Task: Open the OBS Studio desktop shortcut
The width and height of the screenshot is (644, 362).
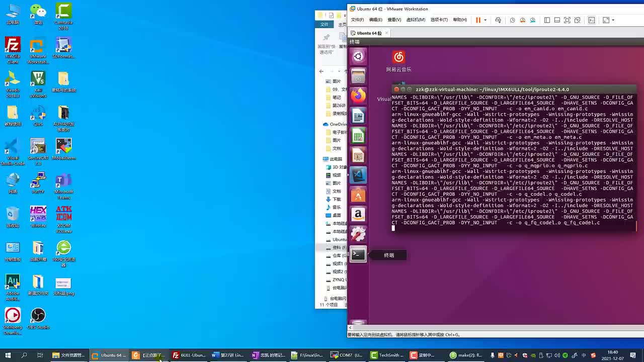Action: pos(38,319)
